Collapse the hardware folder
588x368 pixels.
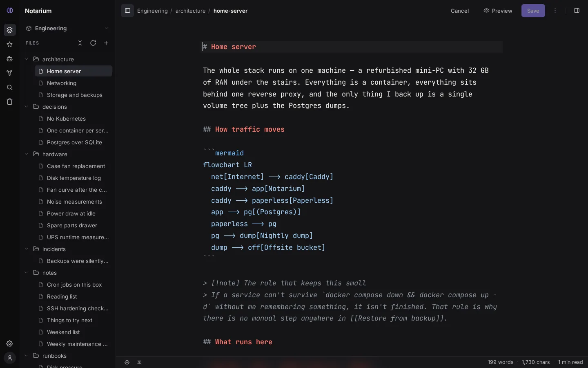[x=27, y=154]
